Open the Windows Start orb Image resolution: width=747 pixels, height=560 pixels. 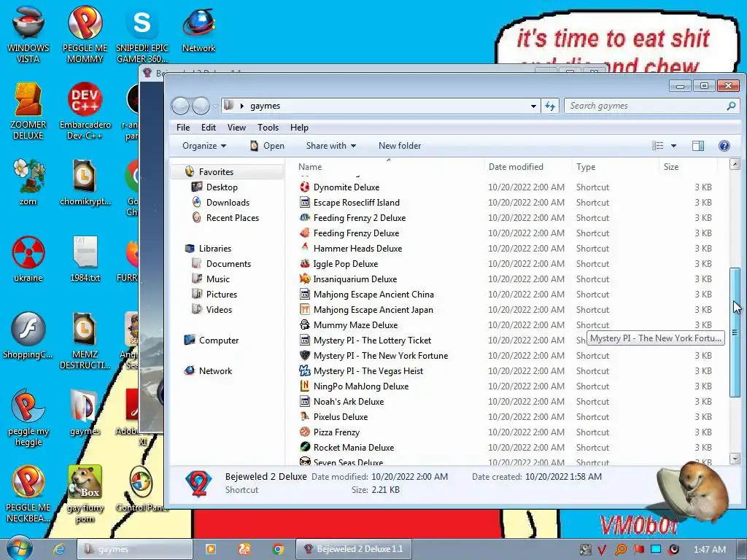click(19, 548)
